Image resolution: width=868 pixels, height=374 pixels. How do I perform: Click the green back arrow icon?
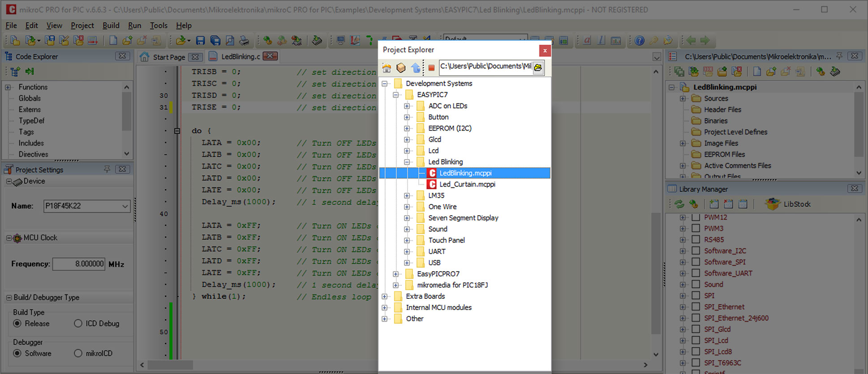691,41
